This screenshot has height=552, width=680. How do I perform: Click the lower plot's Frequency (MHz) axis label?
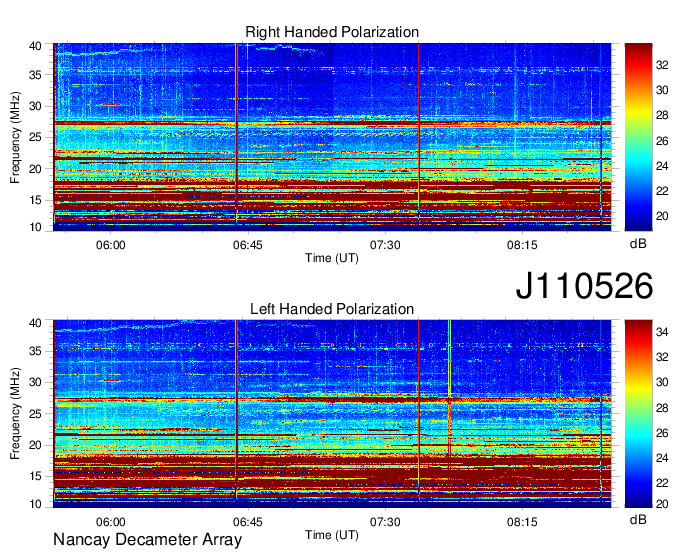click(x=15, y=414)
